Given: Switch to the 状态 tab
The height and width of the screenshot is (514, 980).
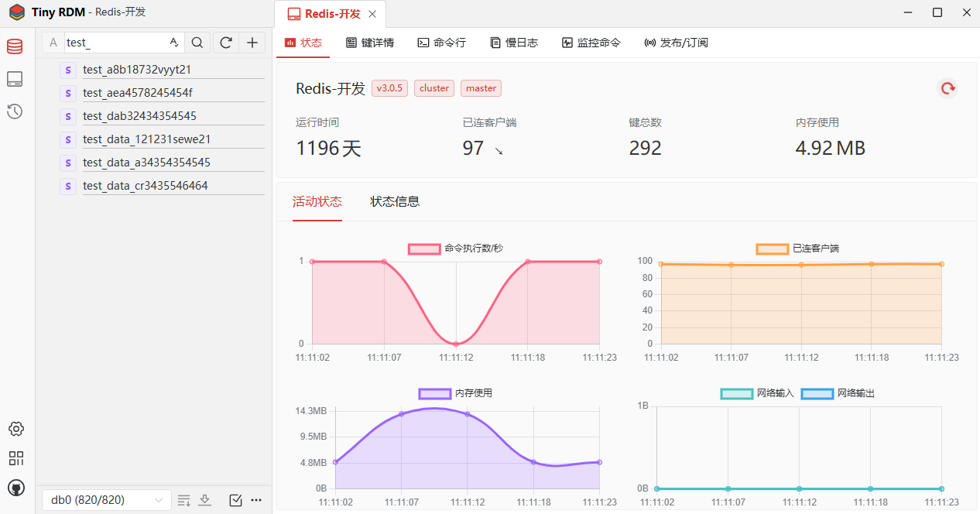Looking at the screenshot, I should 303,43.
